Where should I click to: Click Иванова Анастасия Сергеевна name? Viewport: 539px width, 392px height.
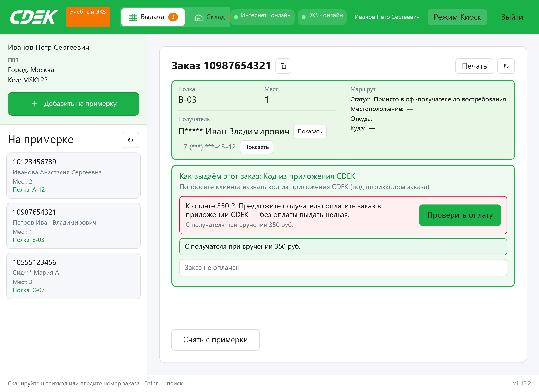tap(57, 172)
